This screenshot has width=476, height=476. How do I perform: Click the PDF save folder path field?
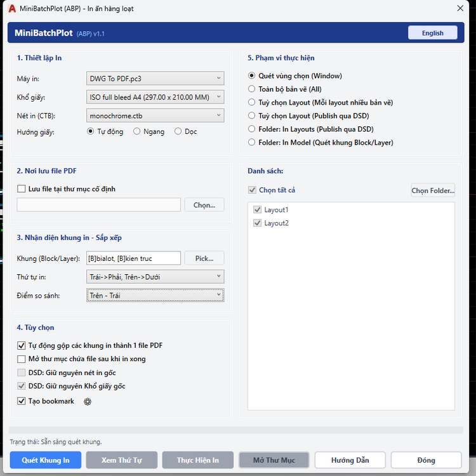[98, 204]
